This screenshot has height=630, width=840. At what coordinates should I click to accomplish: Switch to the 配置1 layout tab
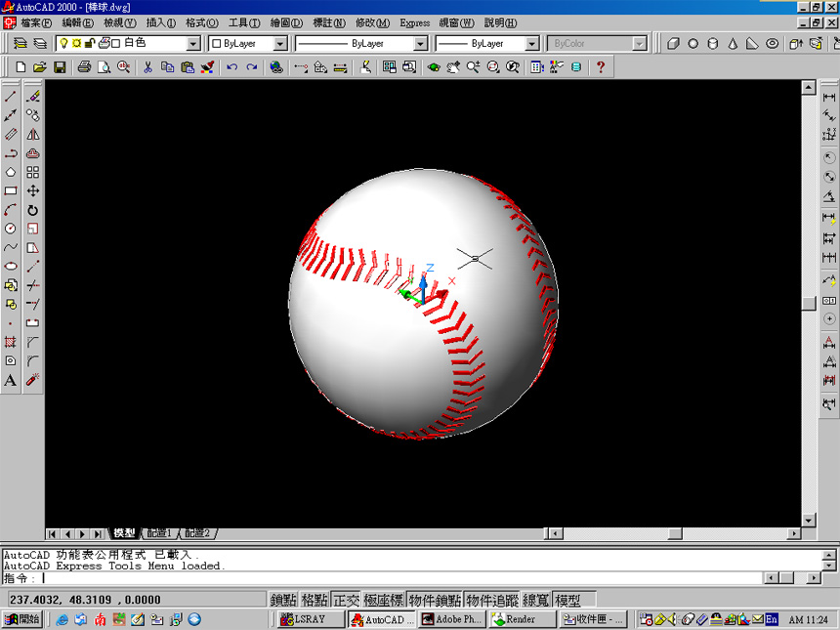[x=159, y=533]
